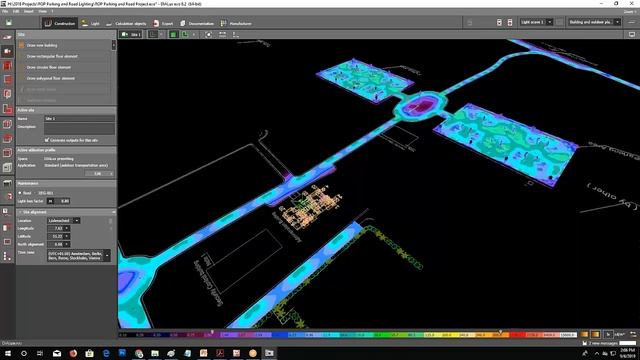Collapse the Site alignment section
The width and height of the screenshot is (640, 360).
[20, 212]
